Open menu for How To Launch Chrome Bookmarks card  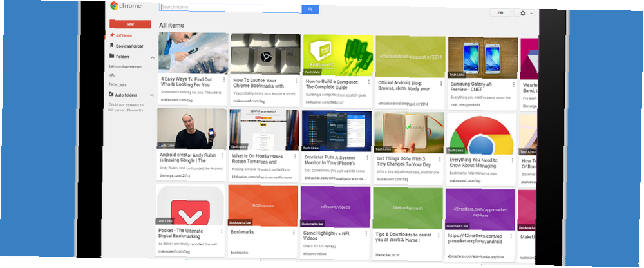(296, 81)
